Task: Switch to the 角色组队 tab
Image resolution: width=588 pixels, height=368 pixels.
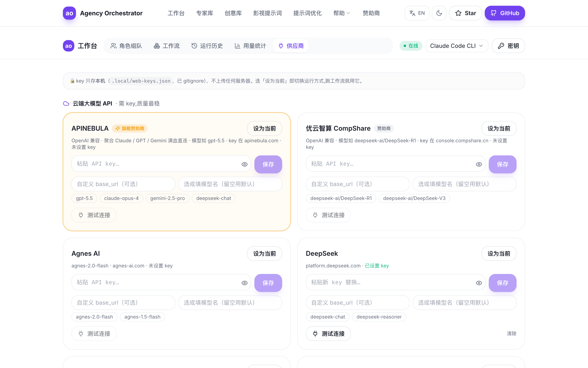Action: pos(126,46)
